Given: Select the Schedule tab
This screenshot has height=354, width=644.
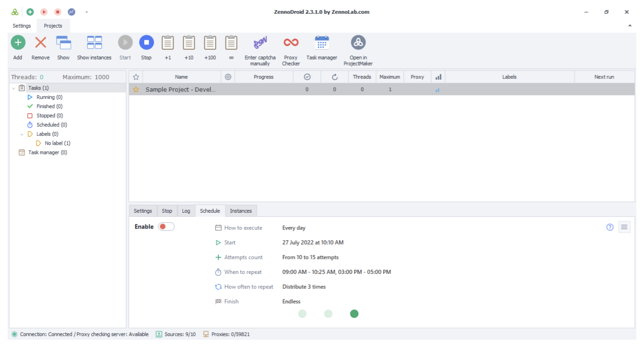Looking at the screenshot, I should (210, 211).
